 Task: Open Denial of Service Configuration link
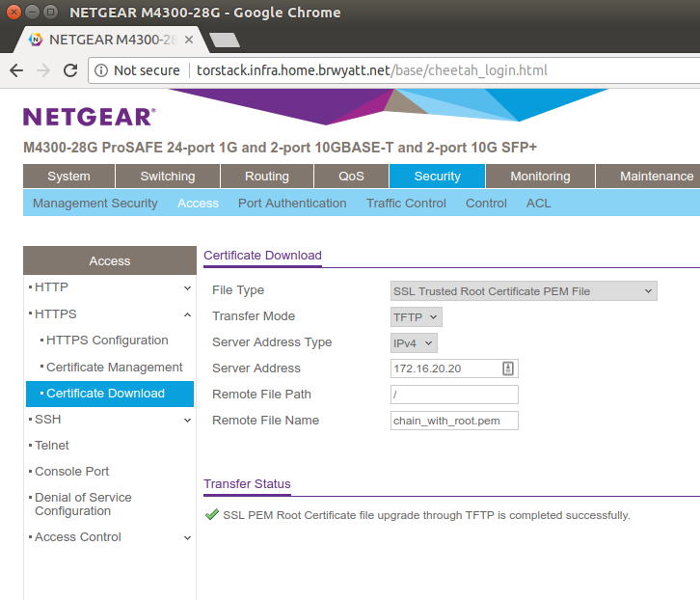(83, 504)
